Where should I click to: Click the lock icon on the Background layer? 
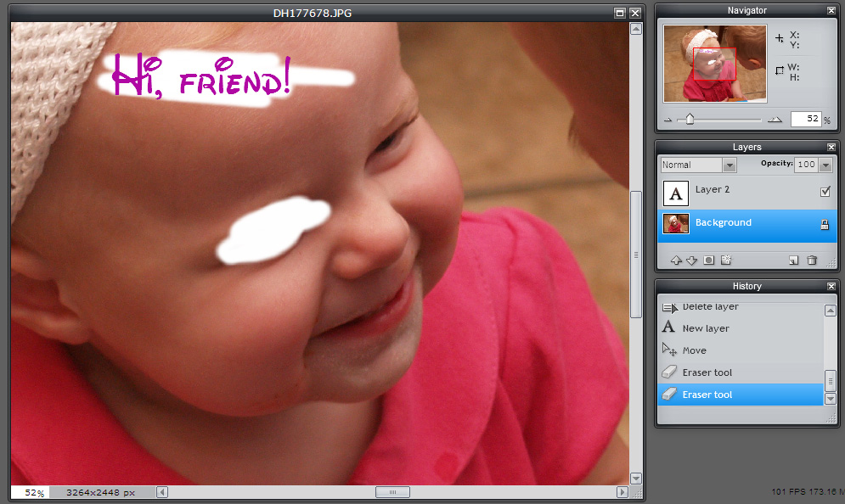pos(825,225)
